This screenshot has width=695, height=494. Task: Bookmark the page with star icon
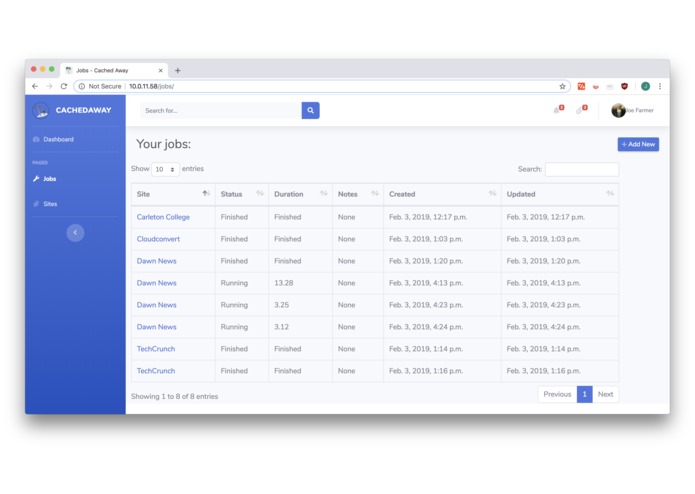(x=562, y=86)
